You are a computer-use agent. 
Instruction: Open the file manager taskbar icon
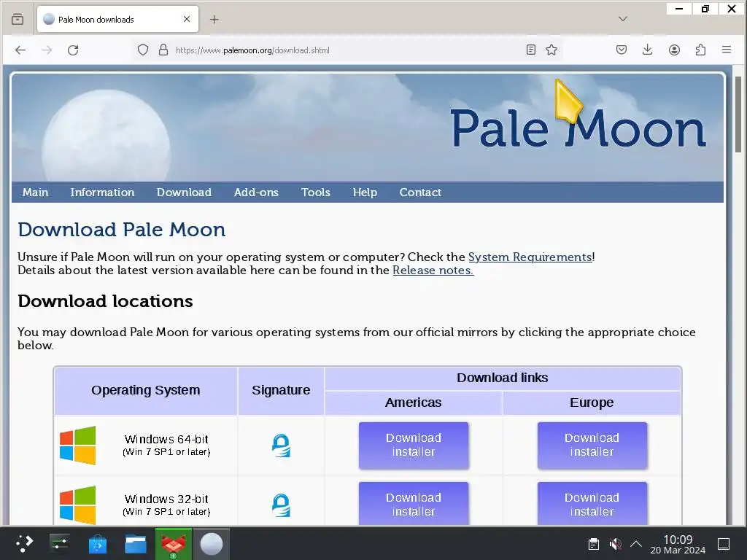click(x=135, y=543)
